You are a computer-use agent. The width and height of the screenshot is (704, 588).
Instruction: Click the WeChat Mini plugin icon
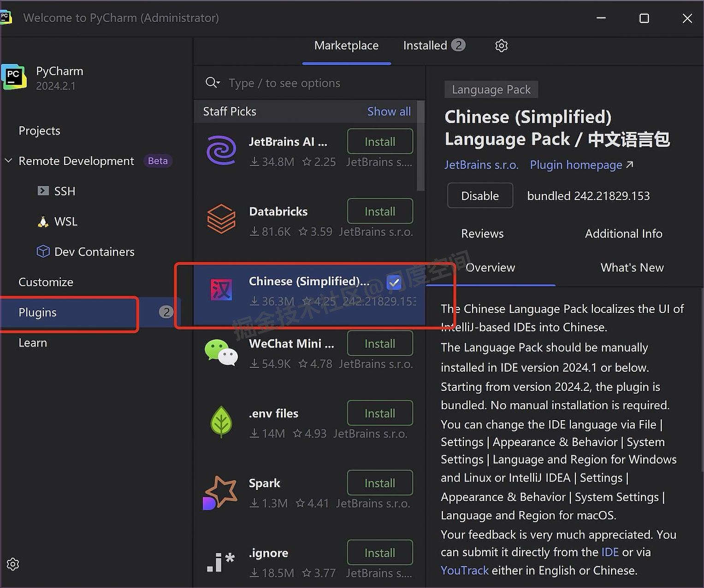(x=221, y=353)
